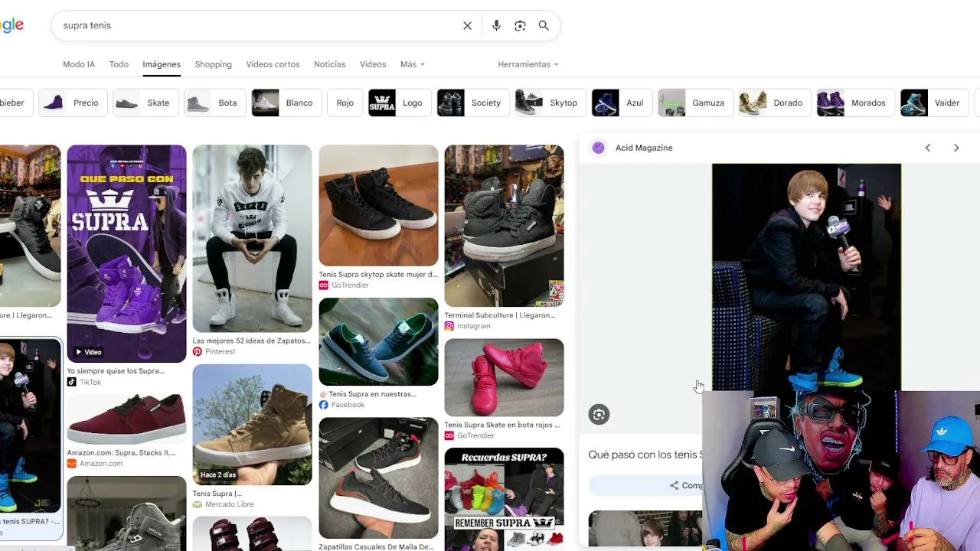Open the Zapatillas Casuales De Malla image
The width and height of the screenshot is (980, 551).
tap(378, 478)
